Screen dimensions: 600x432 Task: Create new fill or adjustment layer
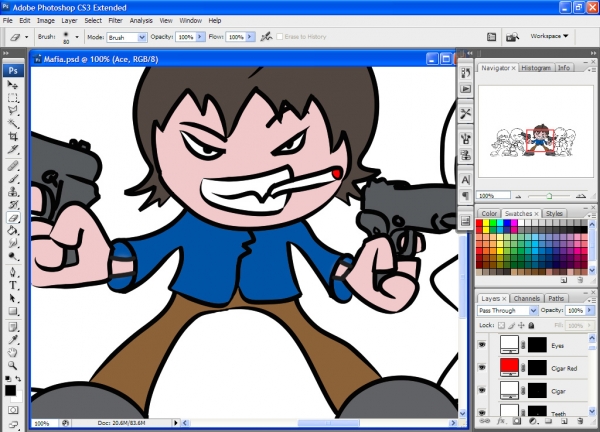[532, 421]
